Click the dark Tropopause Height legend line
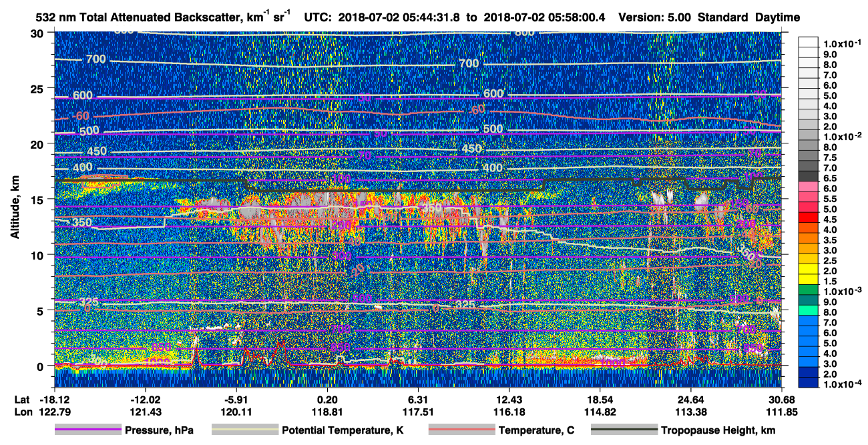Viewport: 868px width, 445px height. point(624,430)
